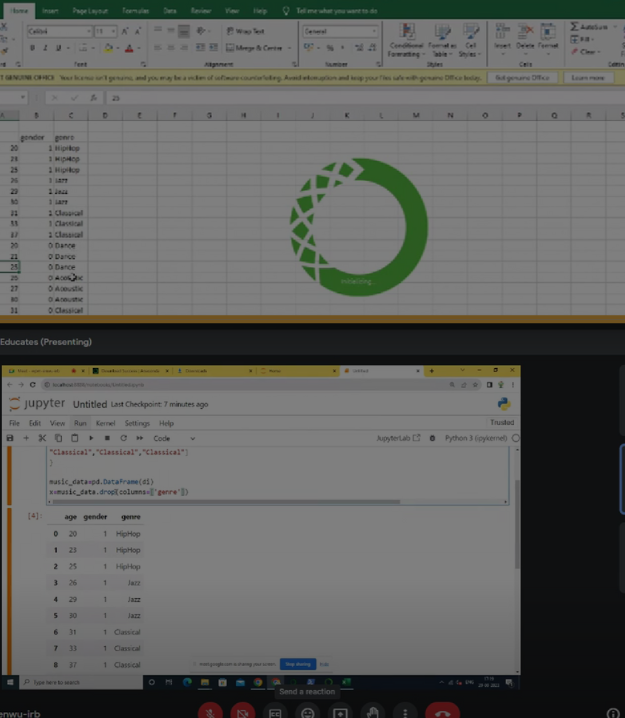Open the Clear dropdown in Editing
This screenshot has height=718, width=625.
pos(586,52)
